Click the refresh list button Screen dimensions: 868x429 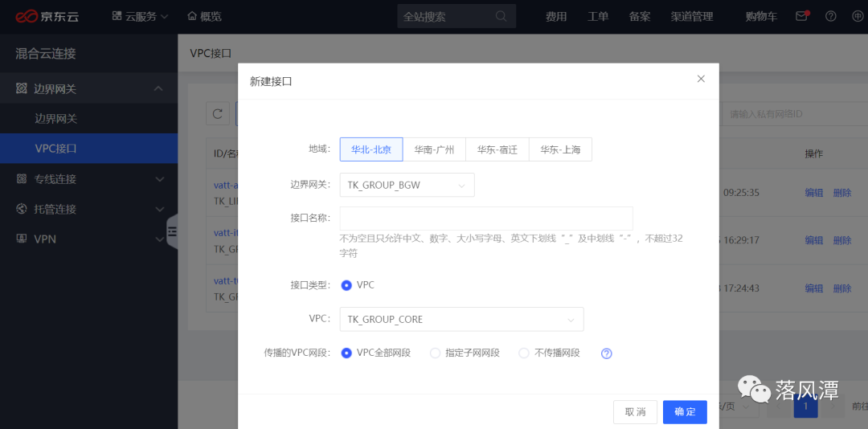(x=218, y=113)
